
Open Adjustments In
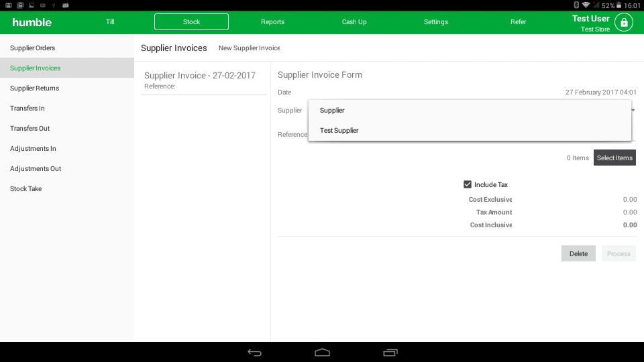point(67,148)
